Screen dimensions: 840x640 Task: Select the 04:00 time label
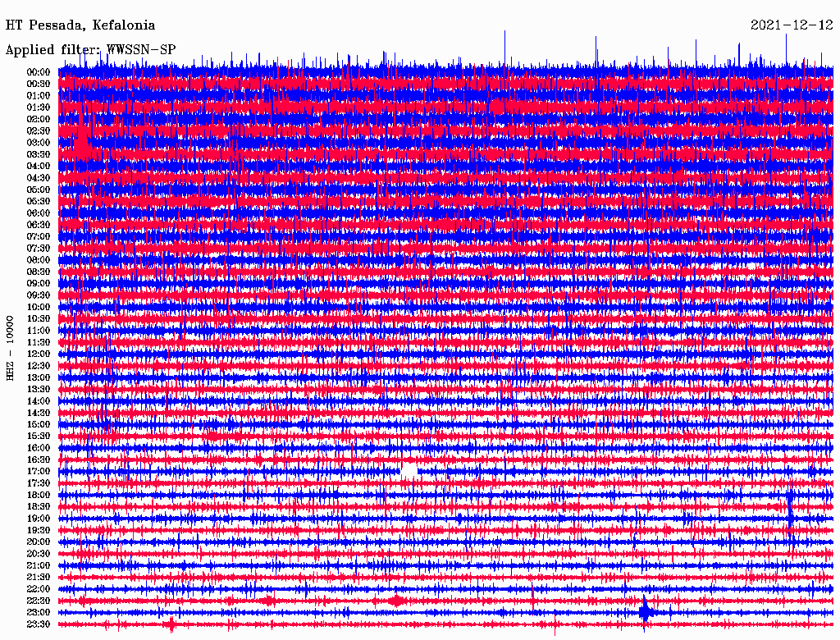point(39,167)
